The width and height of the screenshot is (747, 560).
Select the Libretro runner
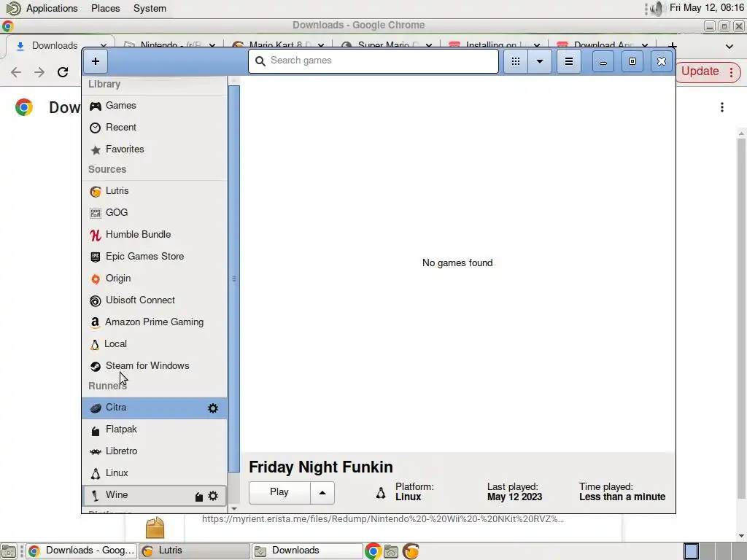click(155, 451)
